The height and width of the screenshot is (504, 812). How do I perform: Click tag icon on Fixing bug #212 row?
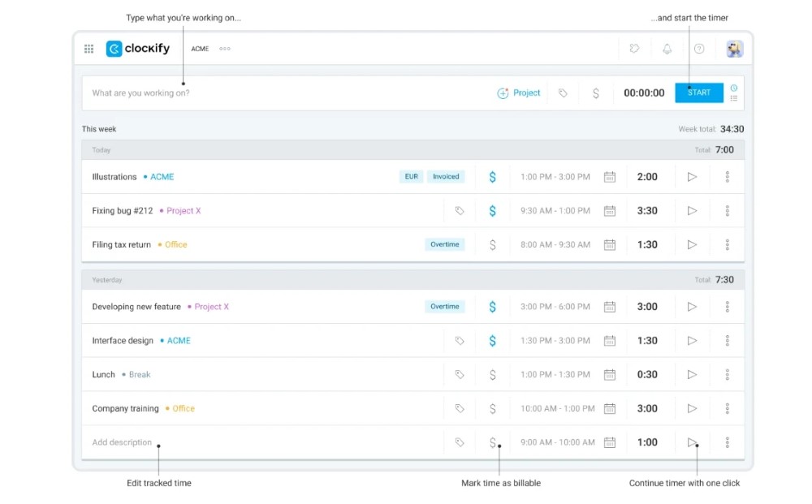tap(460, 211)
